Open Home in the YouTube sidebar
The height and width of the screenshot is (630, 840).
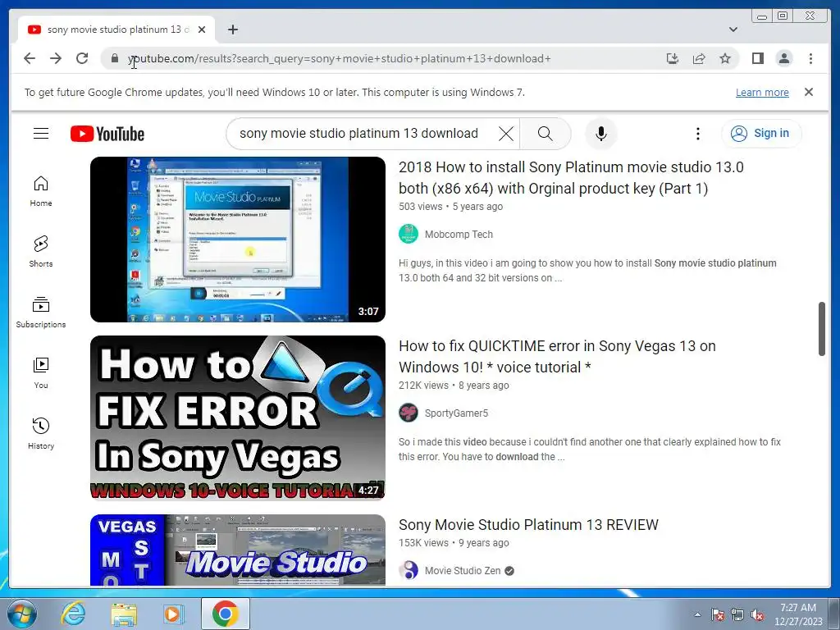[x=41, y=191]
